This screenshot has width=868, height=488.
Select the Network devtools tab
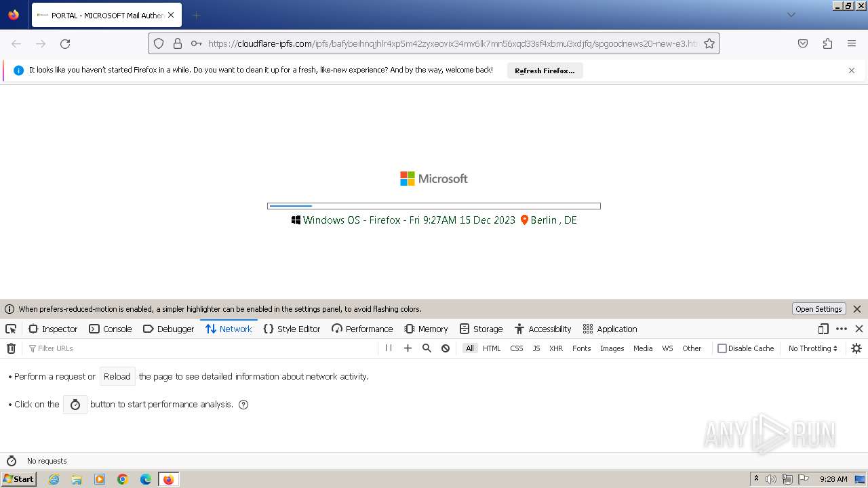coord(229,329)
